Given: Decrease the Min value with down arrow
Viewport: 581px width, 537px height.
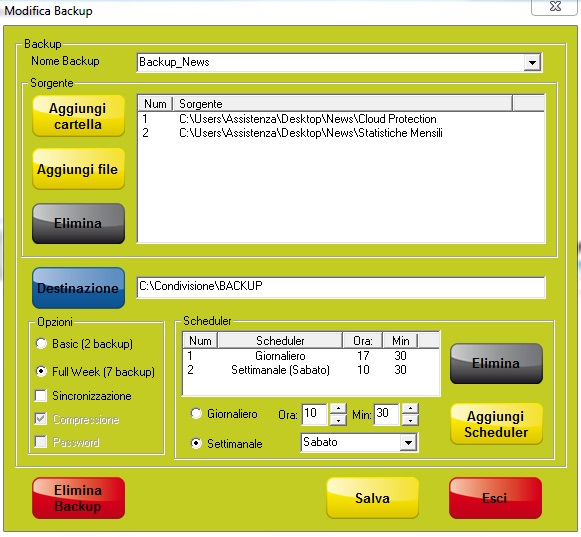Looking at the screenshot, I should (410, 420).
